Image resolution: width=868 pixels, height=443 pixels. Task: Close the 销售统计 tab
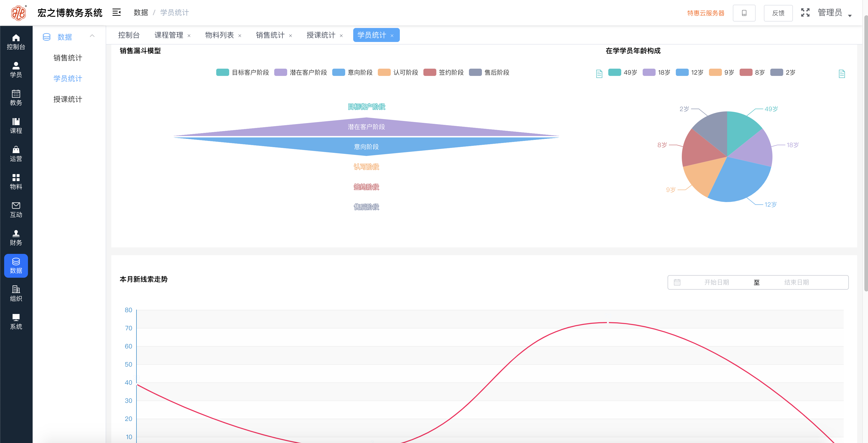coord(291,36)
